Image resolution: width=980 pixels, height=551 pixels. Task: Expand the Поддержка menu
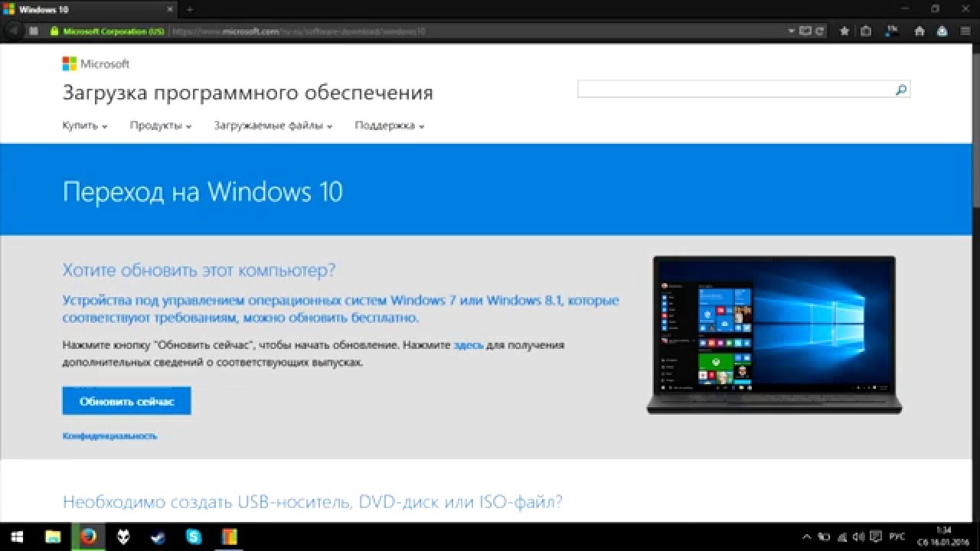(x=389, y=126)
